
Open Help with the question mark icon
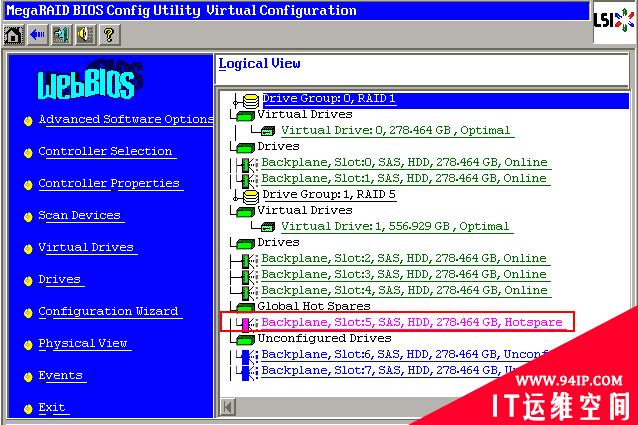tap(109, 35)
